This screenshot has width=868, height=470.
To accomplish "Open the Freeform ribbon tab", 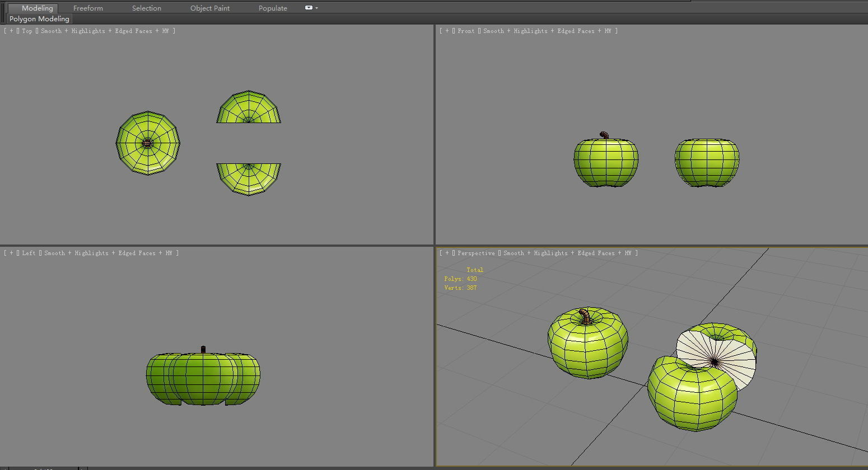I will click(88, 8).
